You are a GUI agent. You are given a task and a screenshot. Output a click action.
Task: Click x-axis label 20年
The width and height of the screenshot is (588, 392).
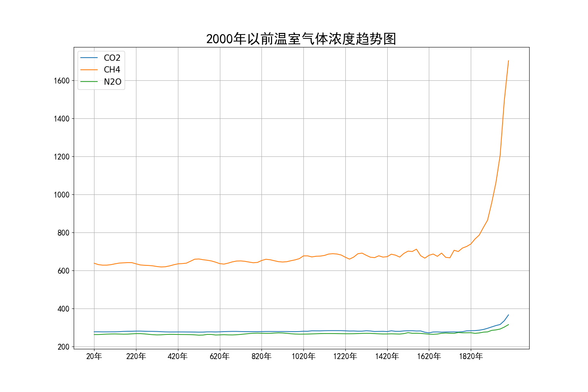[x=94, y=356]
